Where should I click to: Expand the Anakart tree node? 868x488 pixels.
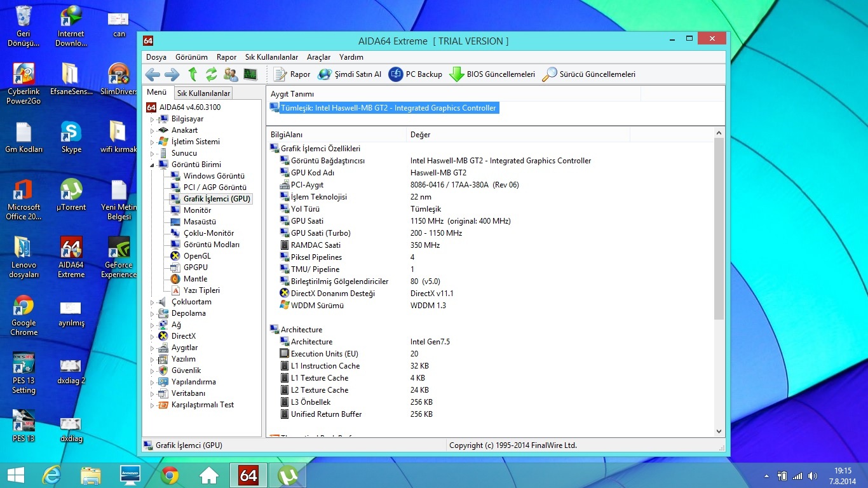tap(152, 130)
